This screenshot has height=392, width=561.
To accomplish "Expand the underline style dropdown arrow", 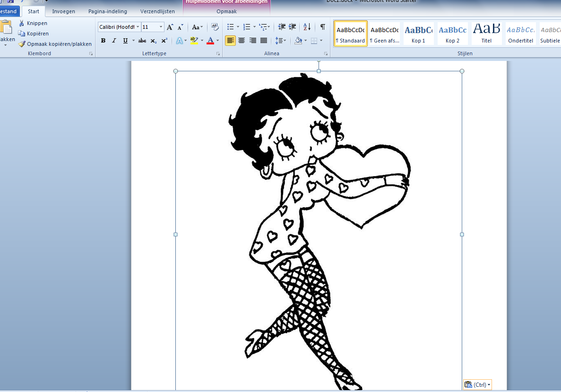I will pyautogui.click(x=133, y=41).
